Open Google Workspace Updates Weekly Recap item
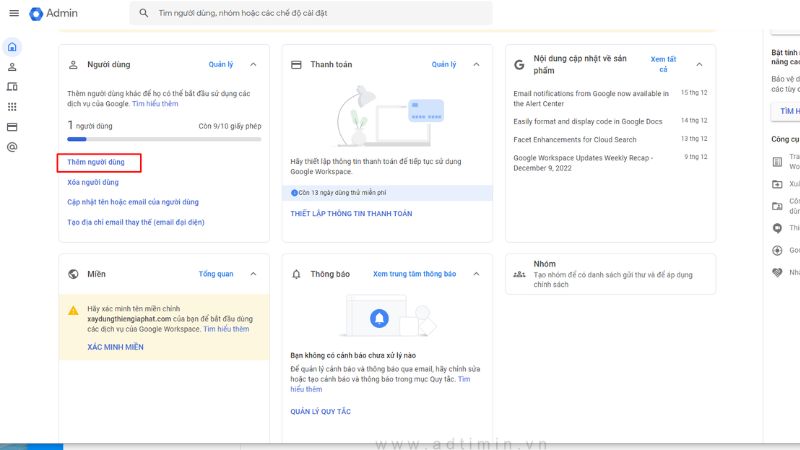This screenshot has height=450, width=800. click(x=583, y=163)
